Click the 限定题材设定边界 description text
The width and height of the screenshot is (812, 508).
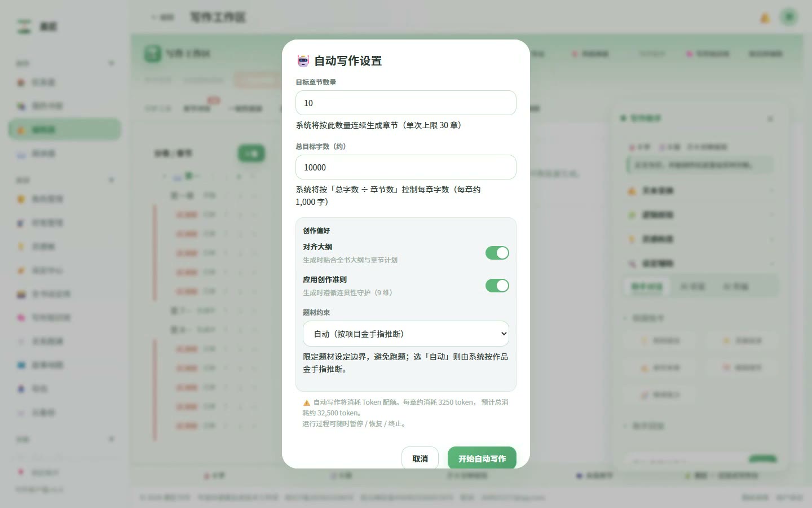[405, 363]
